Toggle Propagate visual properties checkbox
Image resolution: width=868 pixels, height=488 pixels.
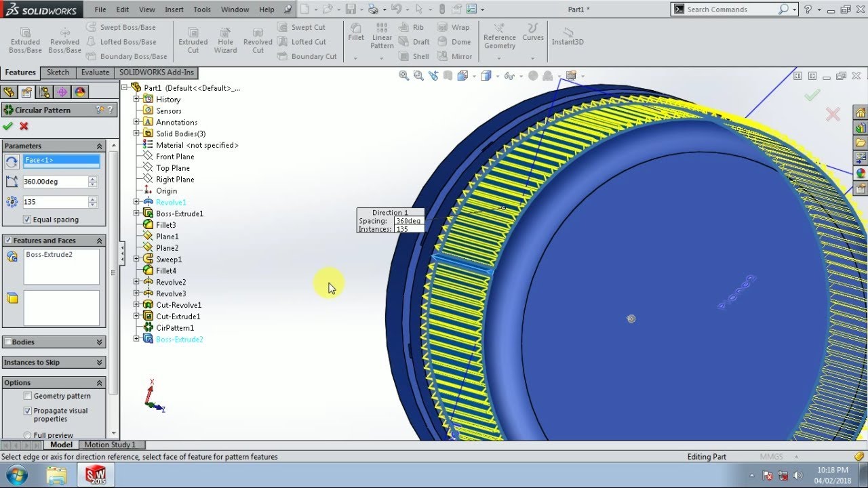point(28,411)
